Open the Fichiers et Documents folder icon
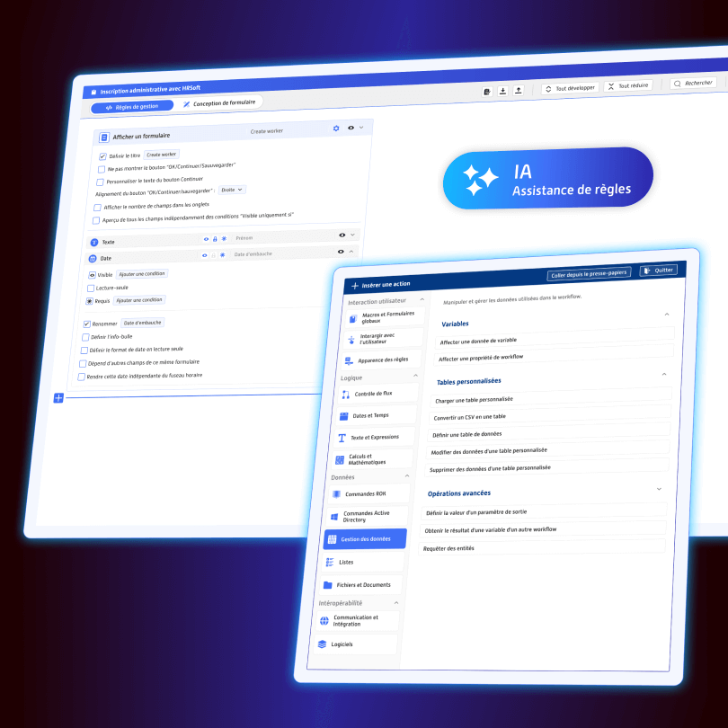 coord(328,584)
